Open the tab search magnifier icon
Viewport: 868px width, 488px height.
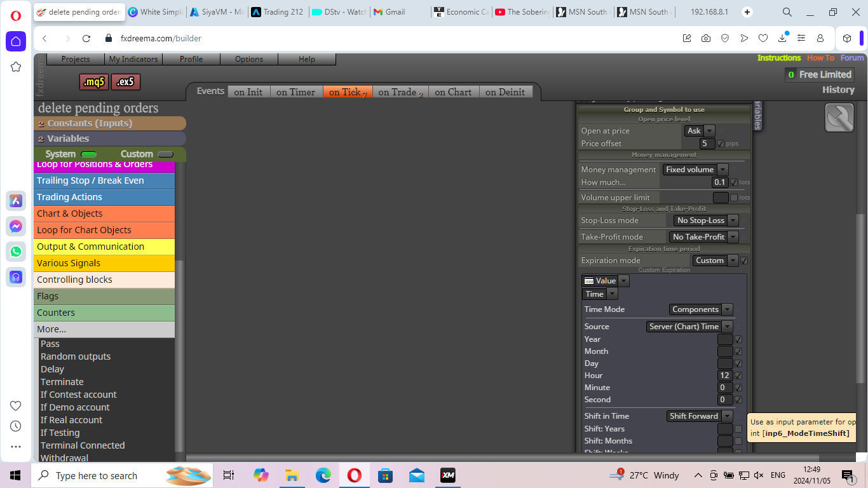coord(787,12)
